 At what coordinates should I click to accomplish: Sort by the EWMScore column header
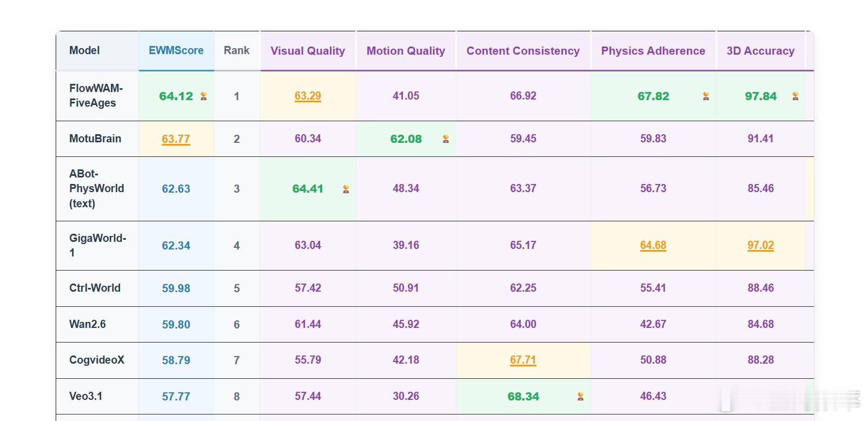tap(176, 51)
